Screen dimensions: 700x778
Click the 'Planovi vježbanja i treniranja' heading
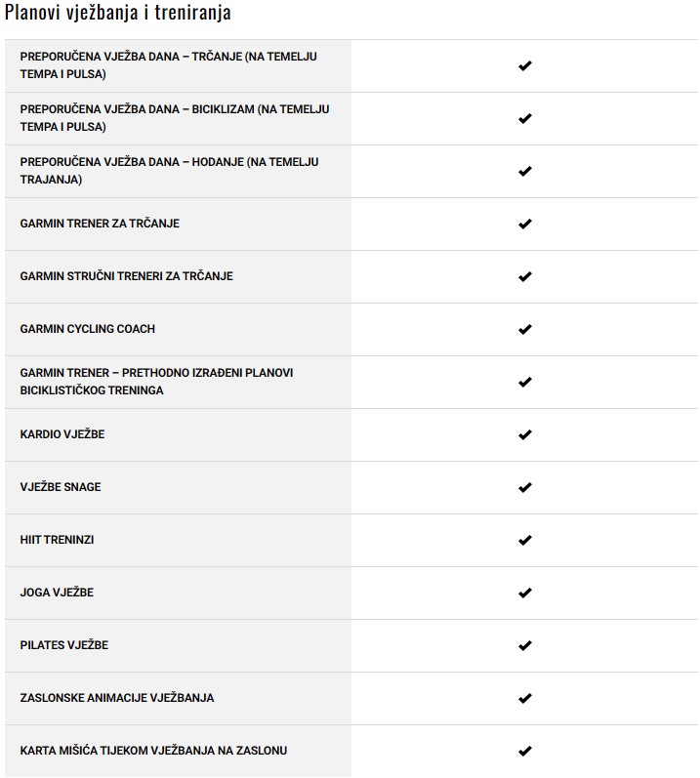pyautogui.click(x=118, y=14)
